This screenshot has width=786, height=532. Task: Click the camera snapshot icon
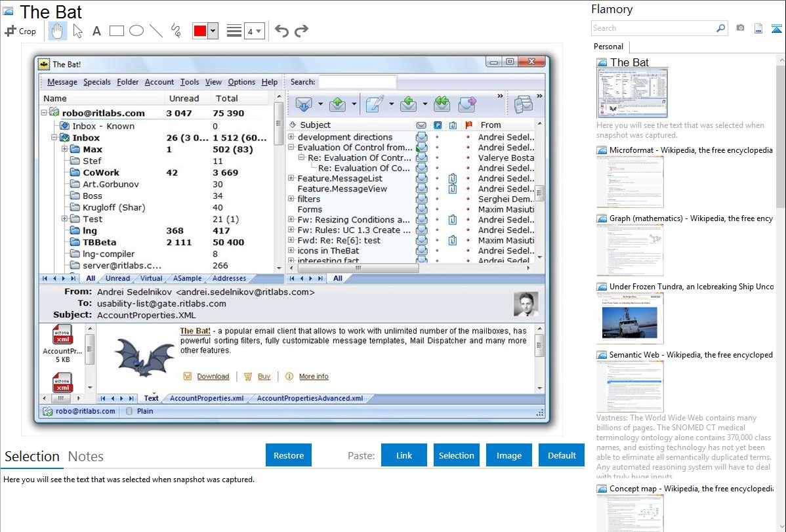pyautogui.click(x=740, y=28)
